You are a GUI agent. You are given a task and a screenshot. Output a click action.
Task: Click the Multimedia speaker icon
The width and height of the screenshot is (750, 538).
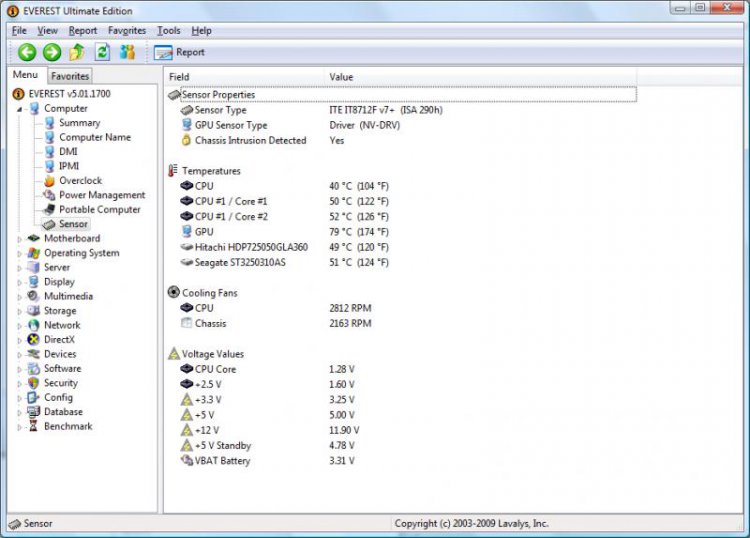pyautogui.click(x=33, y=296)
